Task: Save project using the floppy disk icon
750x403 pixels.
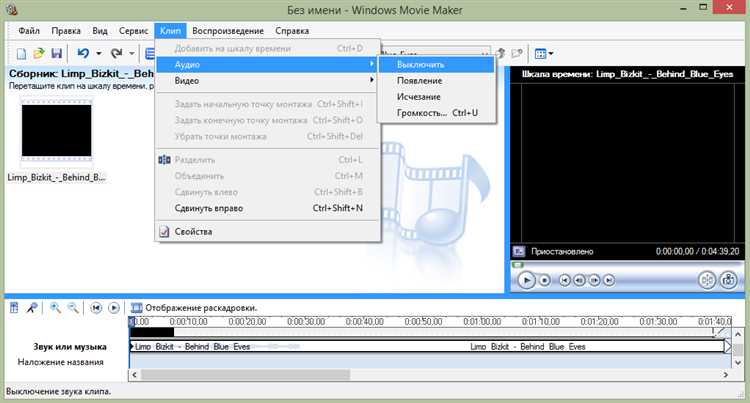Action: [56, 54]
